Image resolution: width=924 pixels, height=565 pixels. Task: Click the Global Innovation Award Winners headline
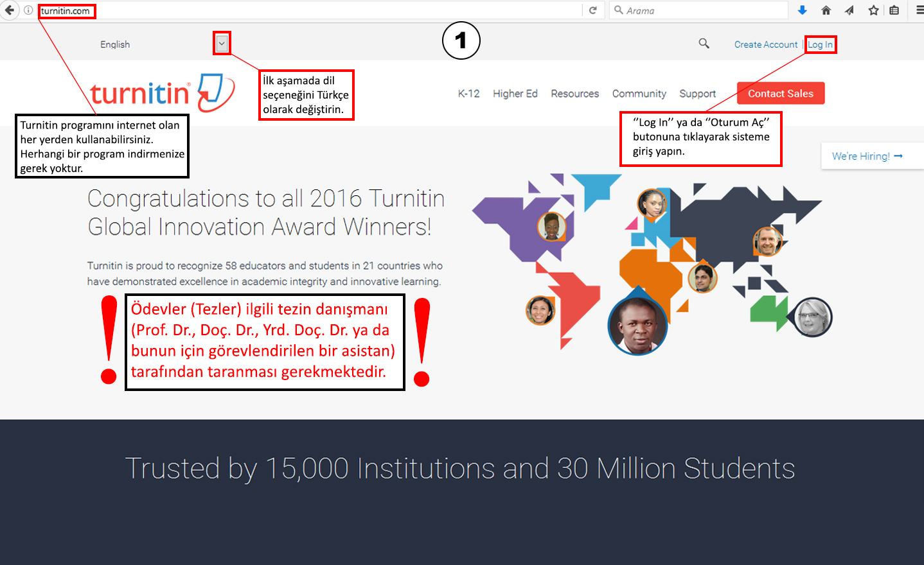266,213
